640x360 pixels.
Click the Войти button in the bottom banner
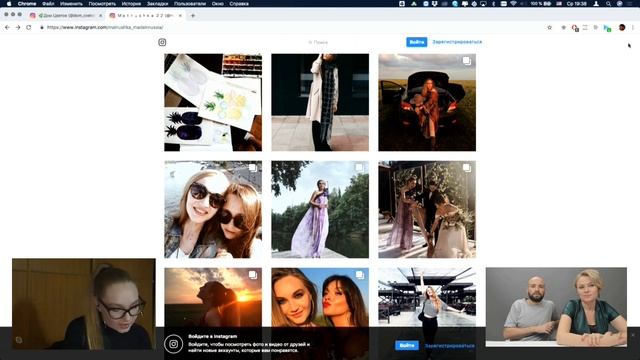pyautogui.click(x=407, y=345)
